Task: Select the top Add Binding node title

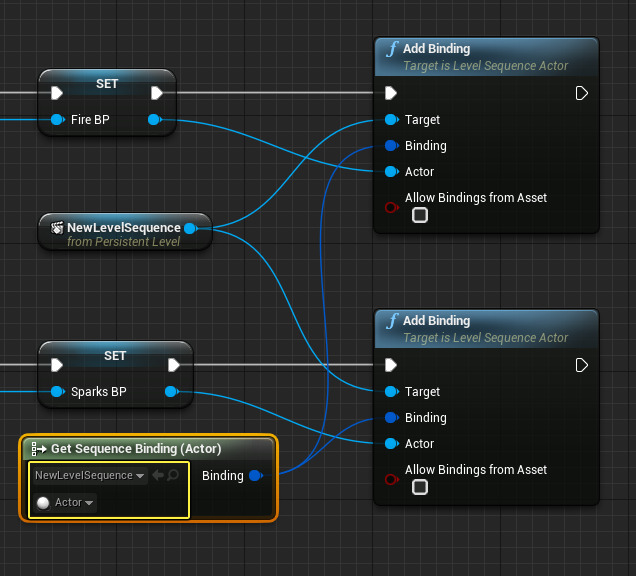Action: click(436, 49)
